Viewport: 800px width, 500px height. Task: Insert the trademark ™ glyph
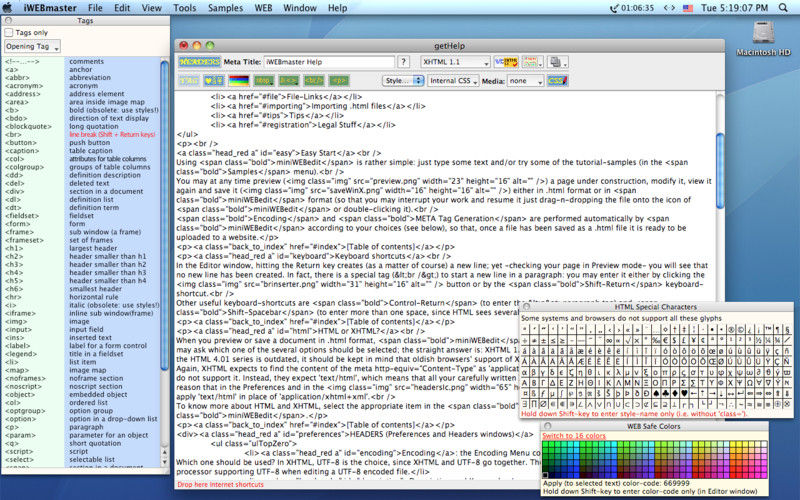pyautogui.click(x=768, y=330)
